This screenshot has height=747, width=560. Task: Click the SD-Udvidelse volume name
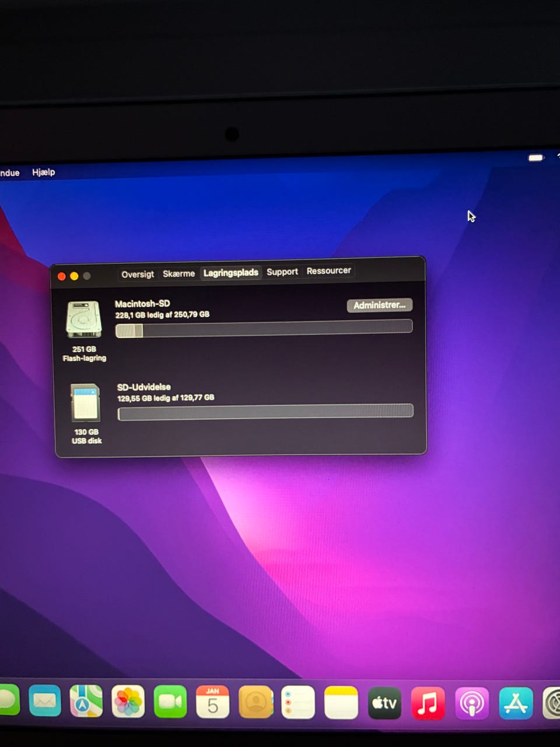(x=144, y=387)
